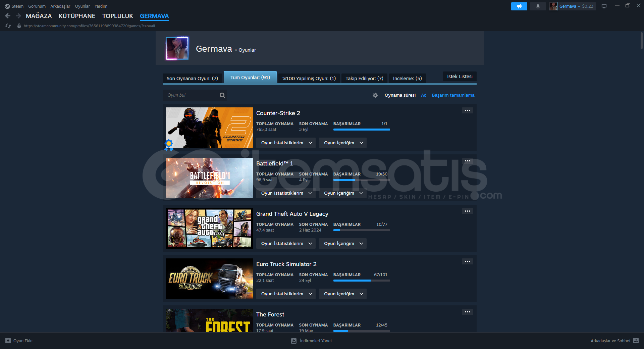
Task: Open the three-dot menu for Counter-Strike 2
Action: point(468,110)
